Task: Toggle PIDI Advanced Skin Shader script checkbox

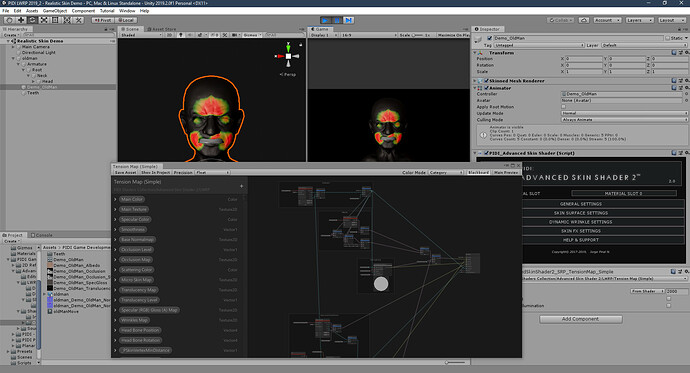Action: coord(487,153)
